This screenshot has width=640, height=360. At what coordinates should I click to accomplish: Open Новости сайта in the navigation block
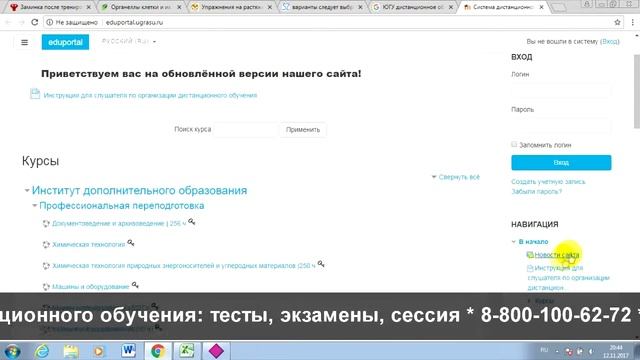click(557, 255)
